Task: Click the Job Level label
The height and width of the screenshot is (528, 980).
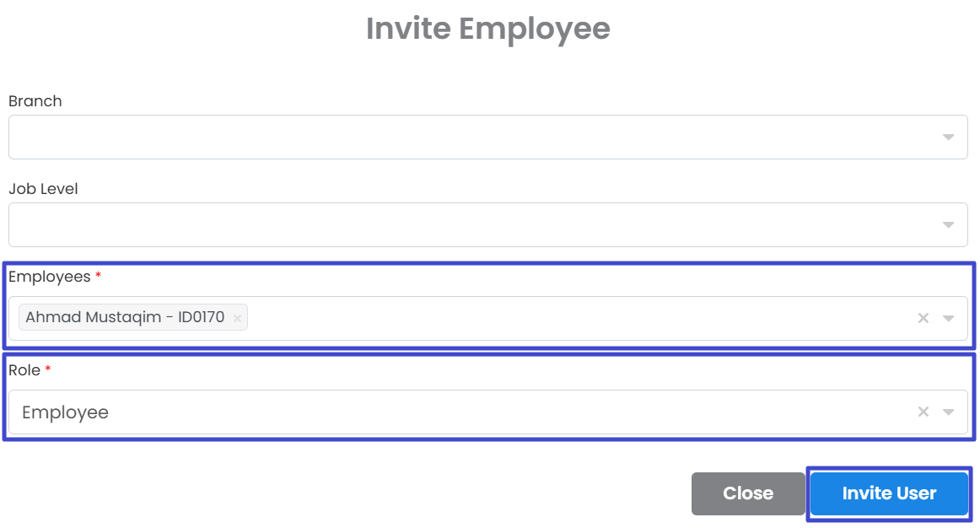Action: coord(43,189)
